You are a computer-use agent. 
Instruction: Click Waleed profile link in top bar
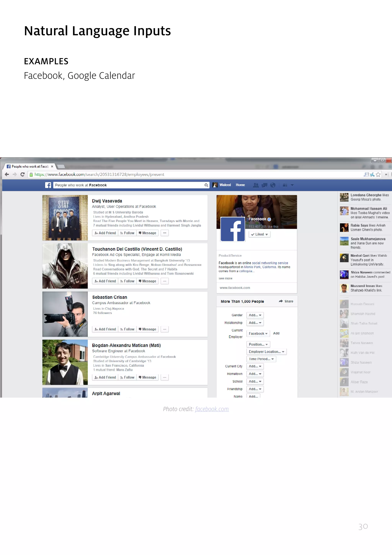tap(222, 185)
